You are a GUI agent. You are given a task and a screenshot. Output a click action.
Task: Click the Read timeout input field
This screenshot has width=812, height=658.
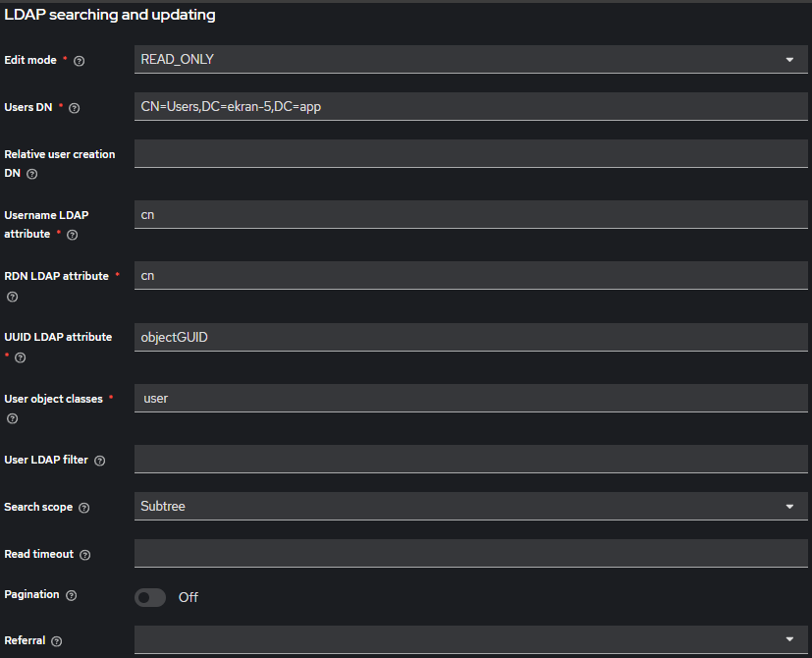click(x=471, y=554)
